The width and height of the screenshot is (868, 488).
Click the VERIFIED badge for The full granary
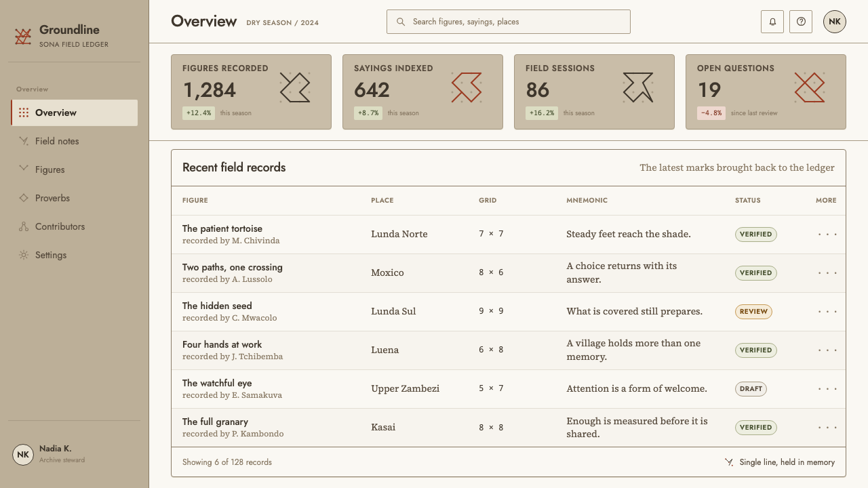756,428
